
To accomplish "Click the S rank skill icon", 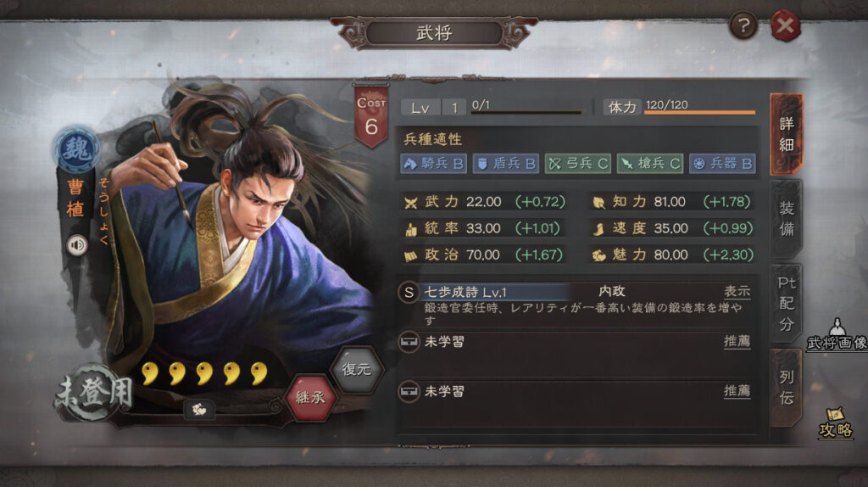I will 409,292.
